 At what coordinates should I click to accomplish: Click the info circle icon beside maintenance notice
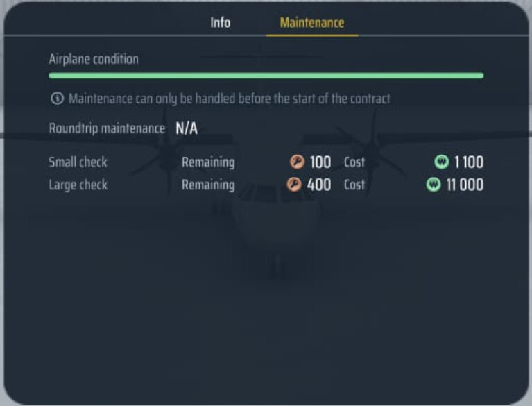[x=58, y=99]
